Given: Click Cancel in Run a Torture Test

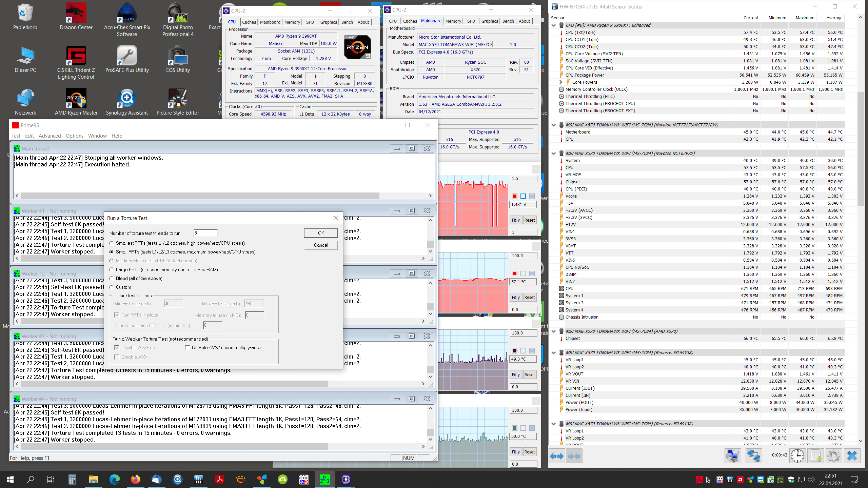Looking at the screenshot, I should pyautogui.click(x=321, y=245).
